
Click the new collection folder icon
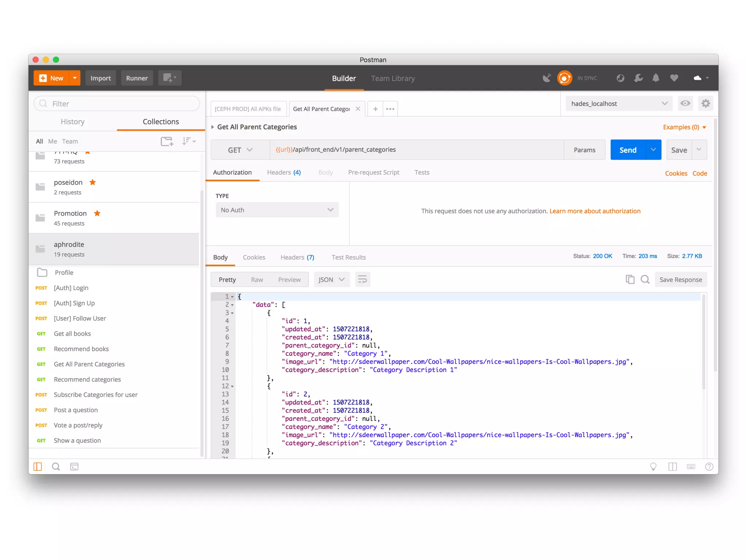click(167, 141)
